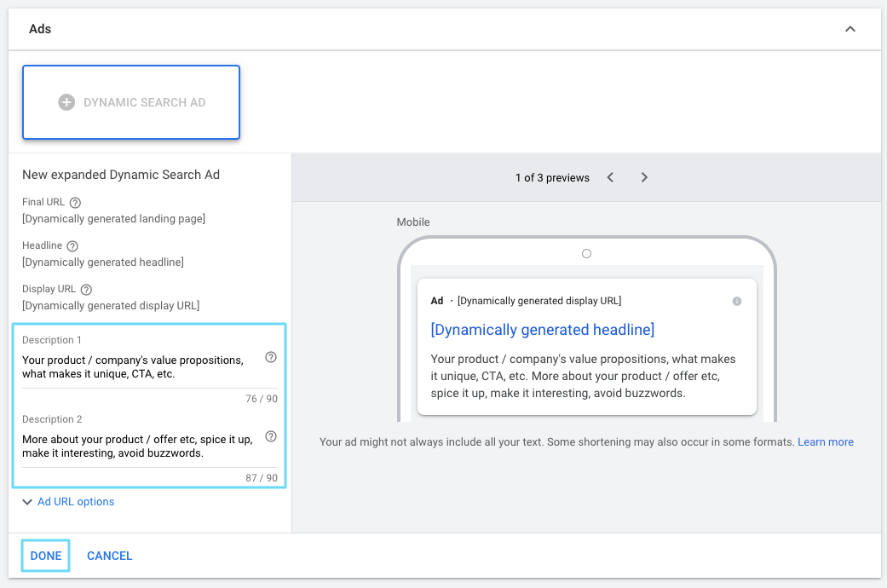887x588 pixels.
Task: Click the '87 / 90' character counter
Action: click(262, 478)
